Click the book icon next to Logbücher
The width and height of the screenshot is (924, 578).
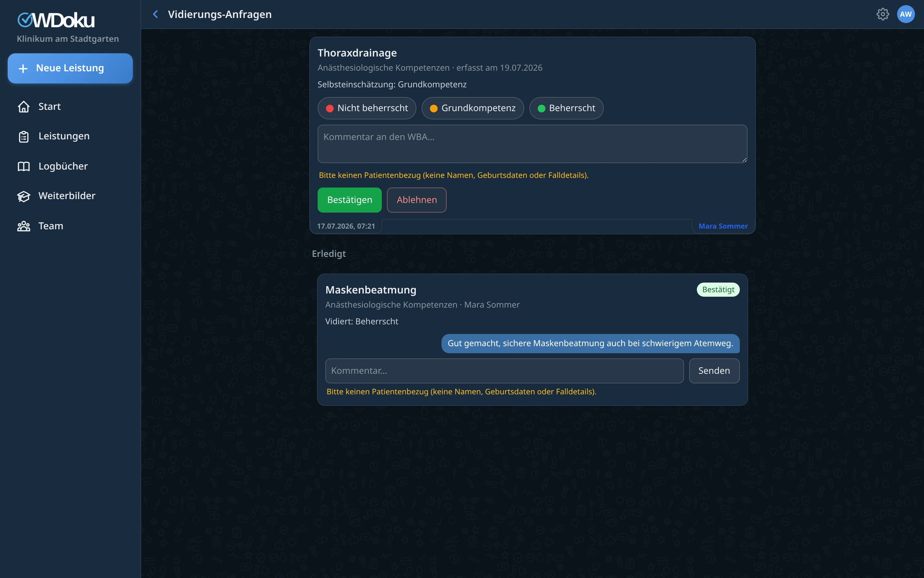coord(24,166)
